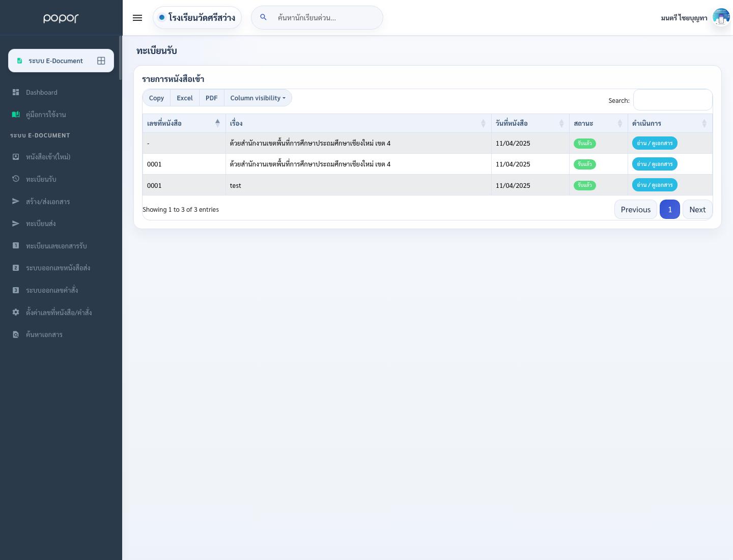
Task: Open ค้นหาเอกสาร menu item
Action: tap(44, 334)
